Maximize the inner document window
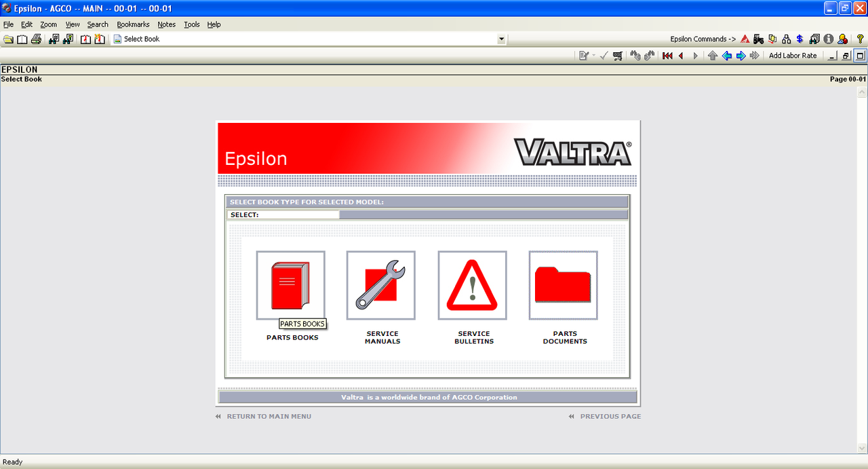Image resolution: width=868 pixels, height=469 pixels. [x=860, y=56]
